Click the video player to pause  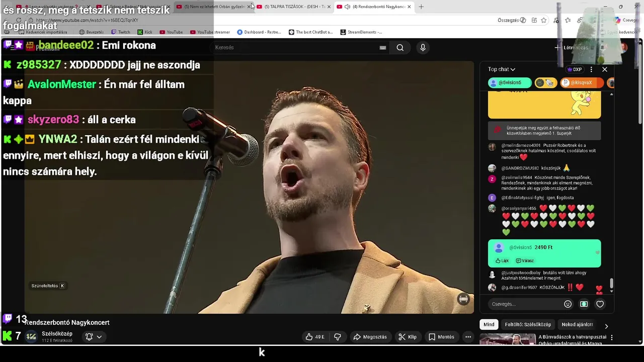(x=249, y=187)
